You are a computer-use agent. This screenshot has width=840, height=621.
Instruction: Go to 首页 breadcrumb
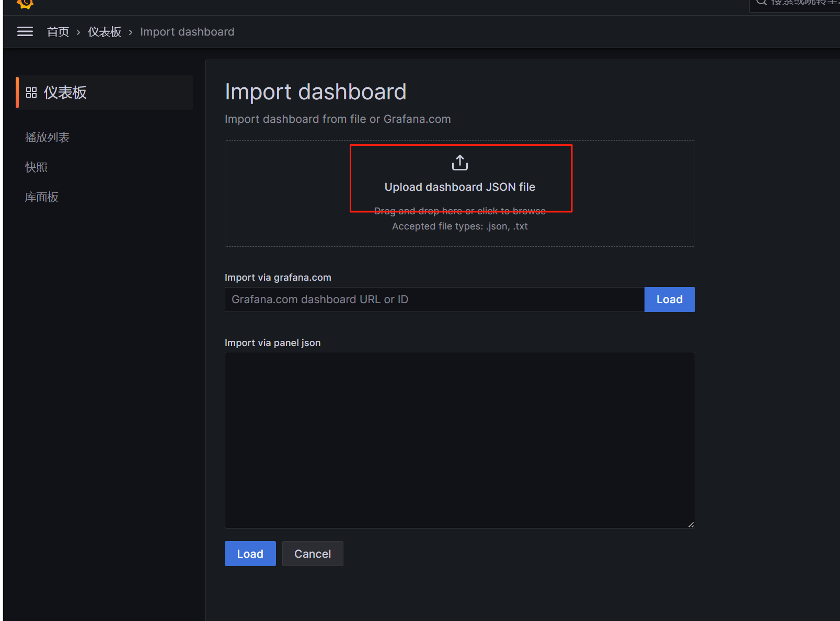click(x=58, y=32)
